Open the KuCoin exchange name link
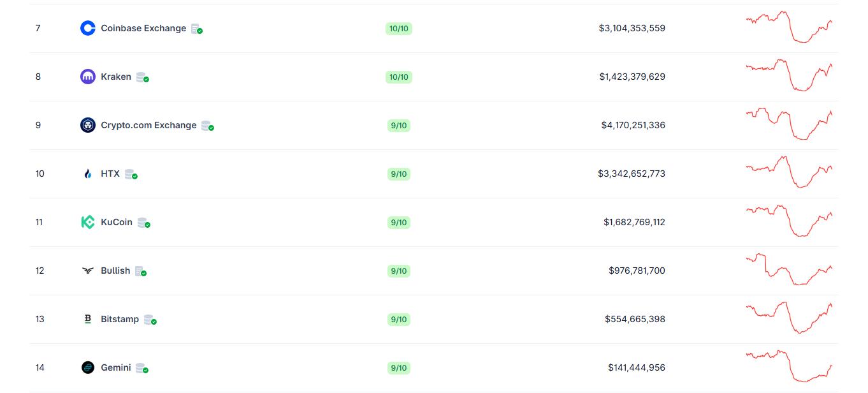868x393 pixels. tap(117, 222)
